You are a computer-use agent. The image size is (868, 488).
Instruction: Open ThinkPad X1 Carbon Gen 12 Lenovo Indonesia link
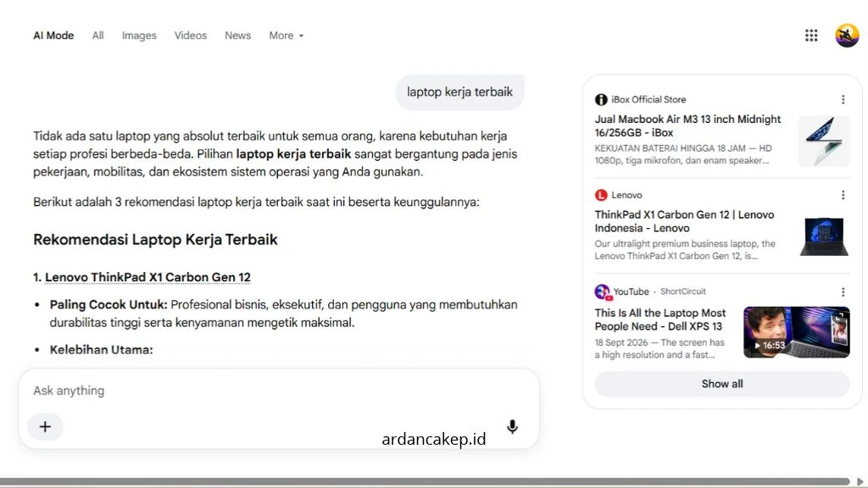point(684,221)
